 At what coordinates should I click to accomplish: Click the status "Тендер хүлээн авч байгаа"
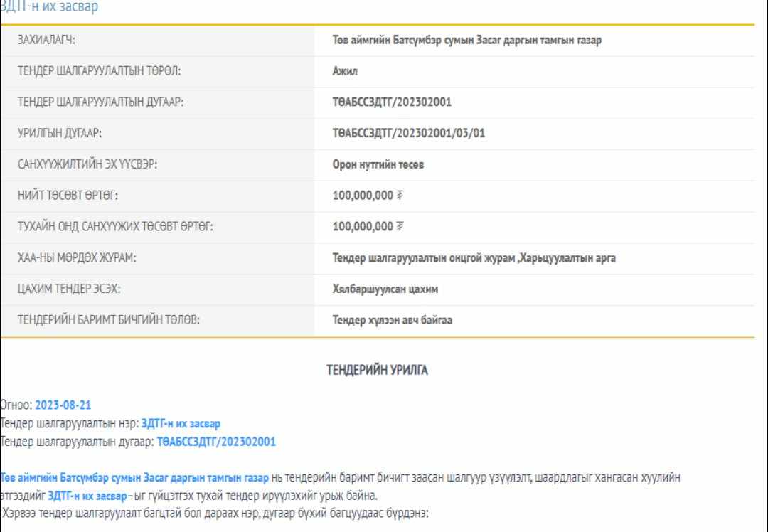393,321
